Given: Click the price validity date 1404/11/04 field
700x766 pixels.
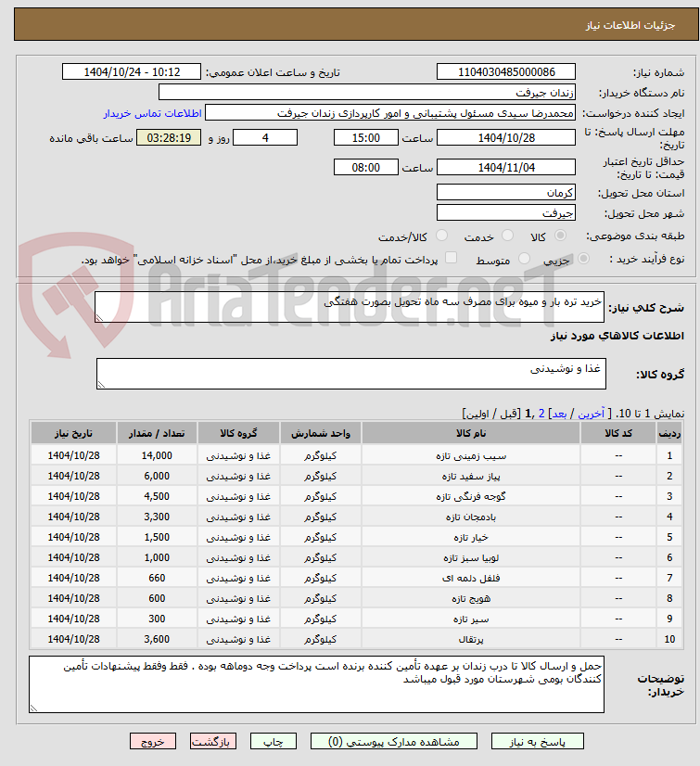Looking at the screenshot, I should pyautogui.click(x=506, y=167).
